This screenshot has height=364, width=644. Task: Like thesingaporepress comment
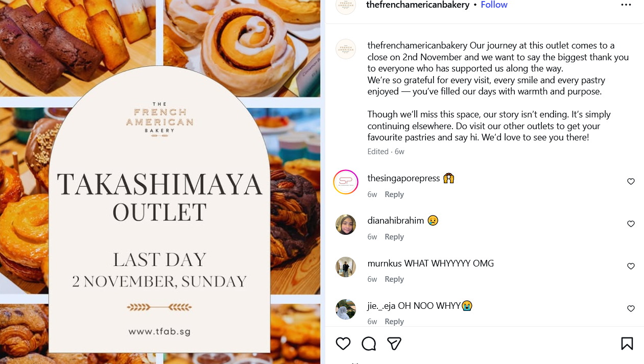tap(631, 182)
